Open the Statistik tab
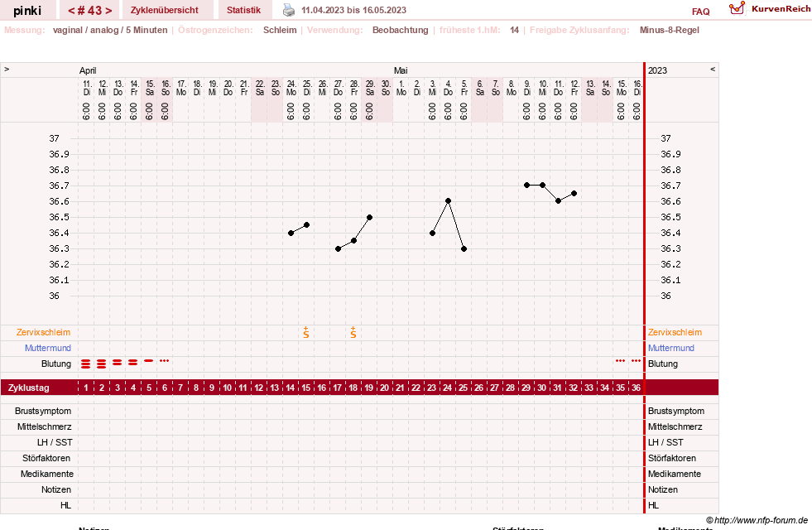The image size is (812, 530). (x=243, y=10)
